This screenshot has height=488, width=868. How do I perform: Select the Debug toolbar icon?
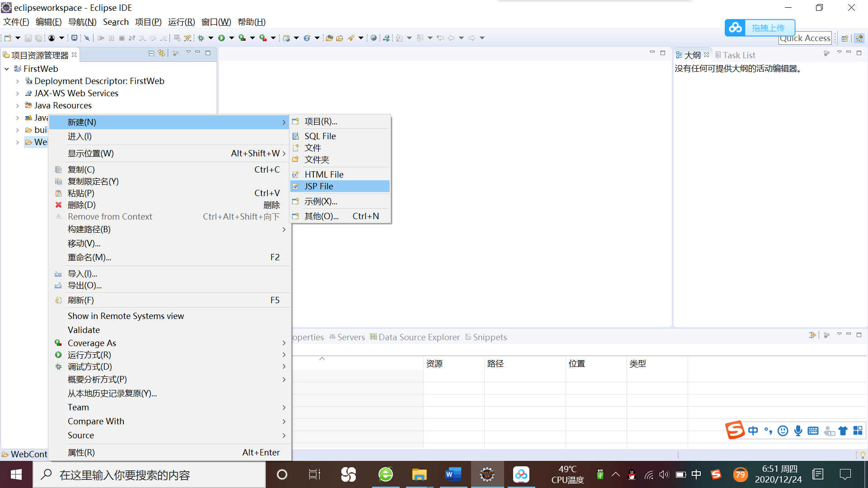(x=201, y=38)
